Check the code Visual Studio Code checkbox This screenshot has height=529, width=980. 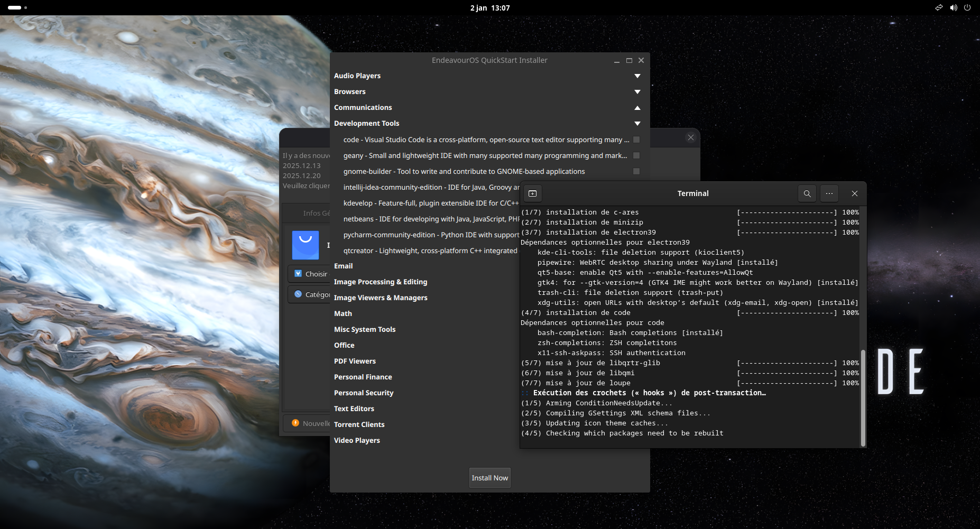(x=636, y=140)
